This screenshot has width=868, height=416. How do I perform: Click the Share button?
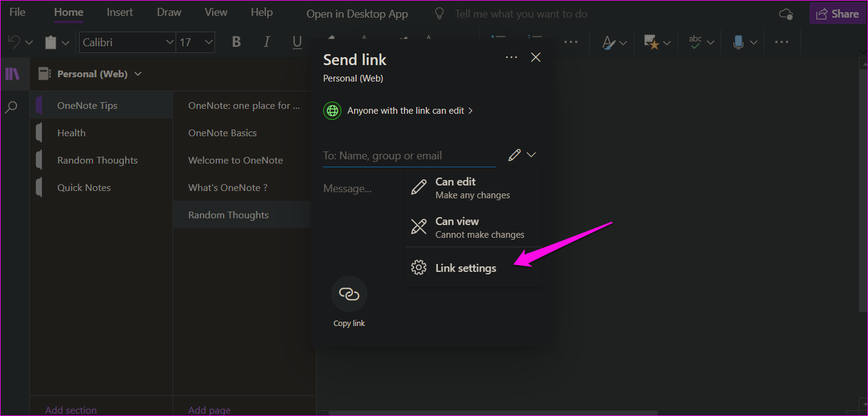pos(837,13)
